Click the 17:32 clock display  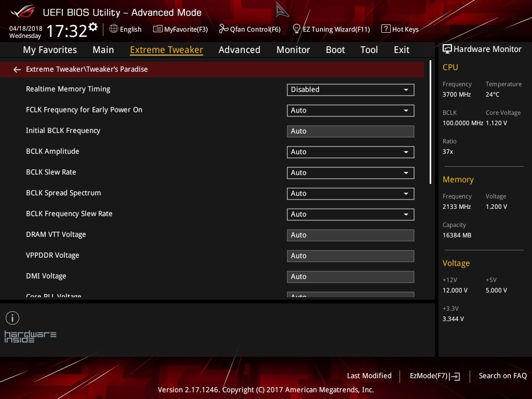click(67, 31)
